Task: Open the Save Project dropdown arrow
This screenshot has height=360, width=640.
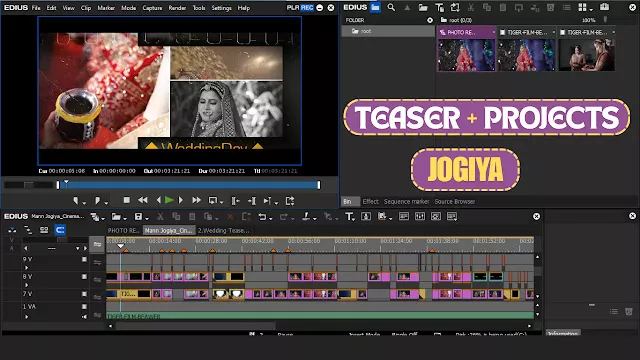Action: point(147,218)
